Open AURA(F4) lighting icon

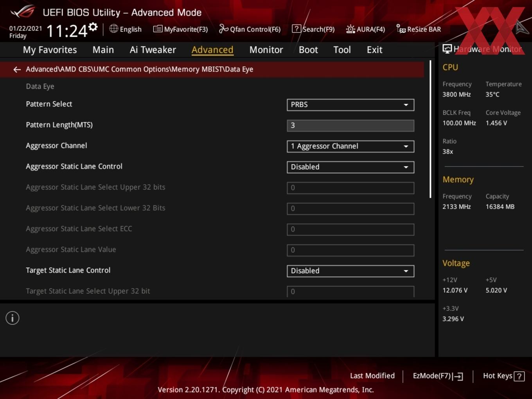click(x=350, y=29)
